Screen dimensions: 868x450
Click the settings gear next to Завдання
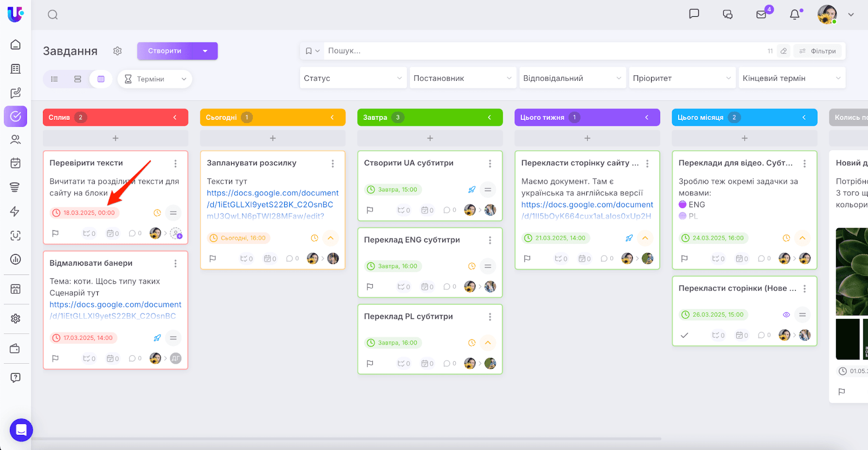click(117, 51)
